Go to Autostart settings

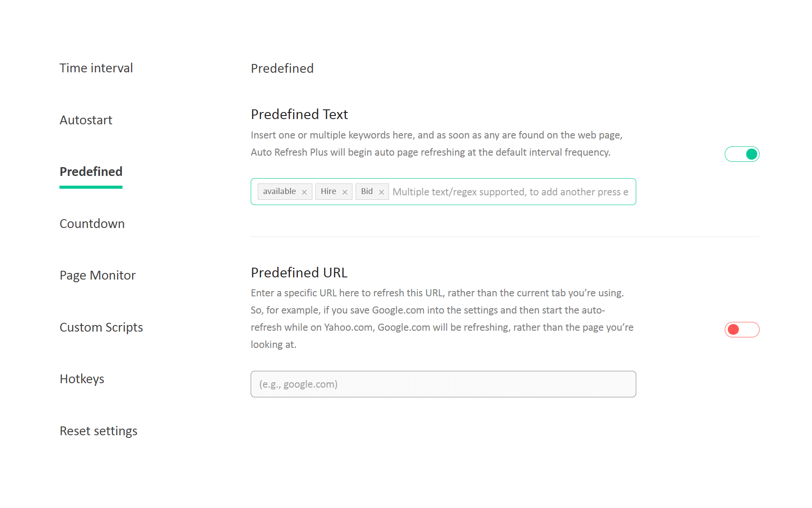click(86, 120)
